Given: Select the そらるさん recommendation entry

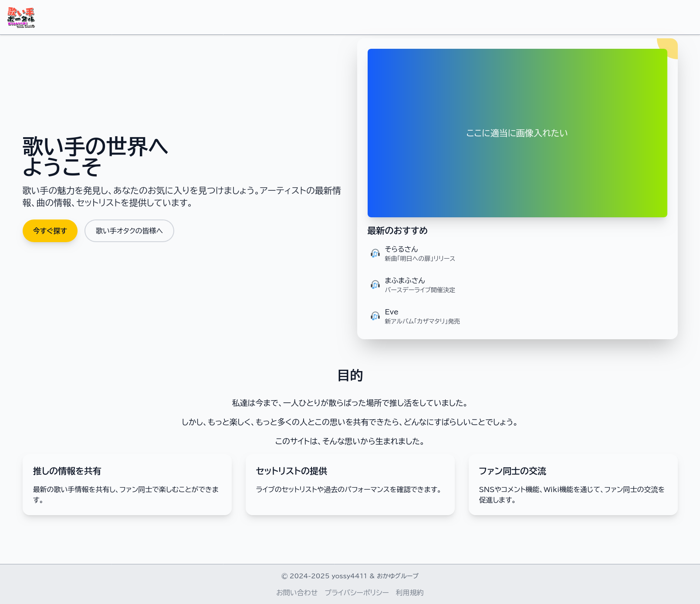Looking at the screenshot, I should tap(419, 253).
